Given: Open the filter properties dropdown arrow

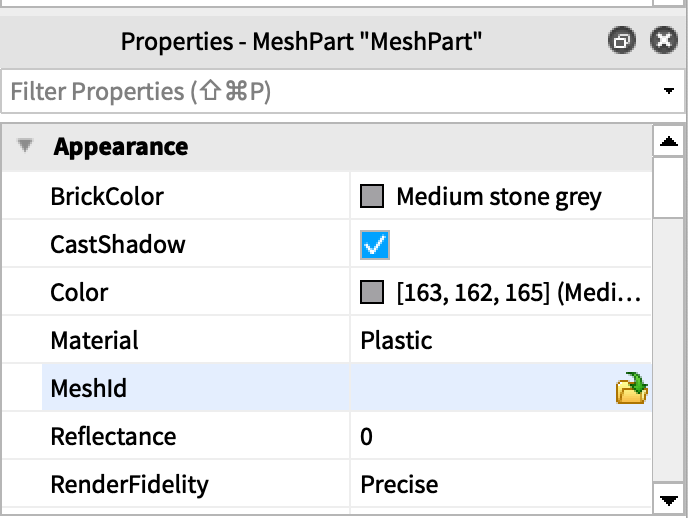Looking at the screenshot, I should point(668,92).
